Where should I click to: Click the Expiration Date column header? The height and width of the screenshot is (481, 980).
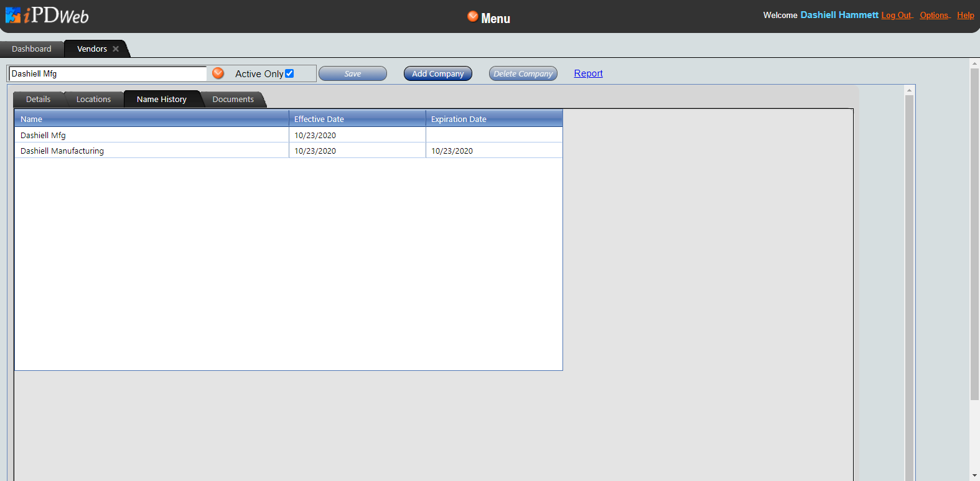pos(493,119)
